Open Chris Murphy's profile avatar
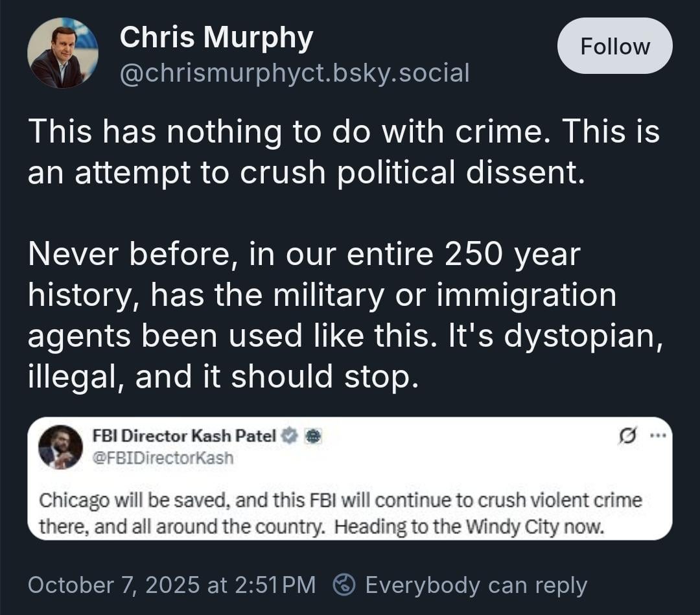The width and height of the screenshot is (700, 615). (x=62, y=53)
